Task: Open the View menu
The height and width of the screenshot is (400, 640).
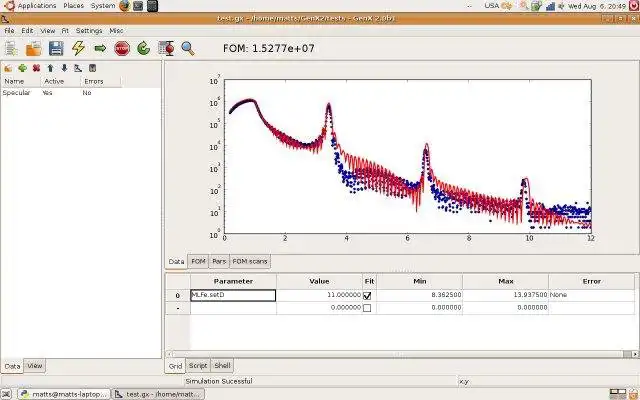Action: tap(47, 31)
